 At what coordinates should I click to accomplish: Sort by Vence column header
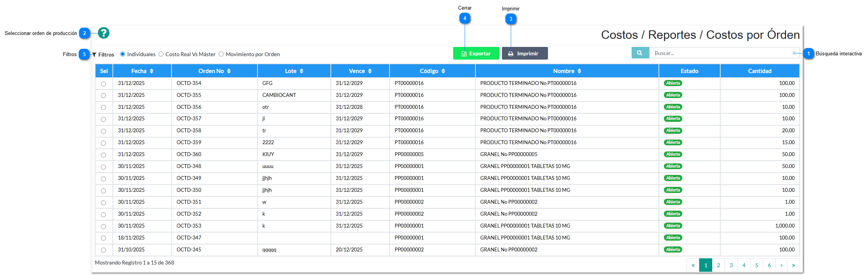[x=360, y=71]
